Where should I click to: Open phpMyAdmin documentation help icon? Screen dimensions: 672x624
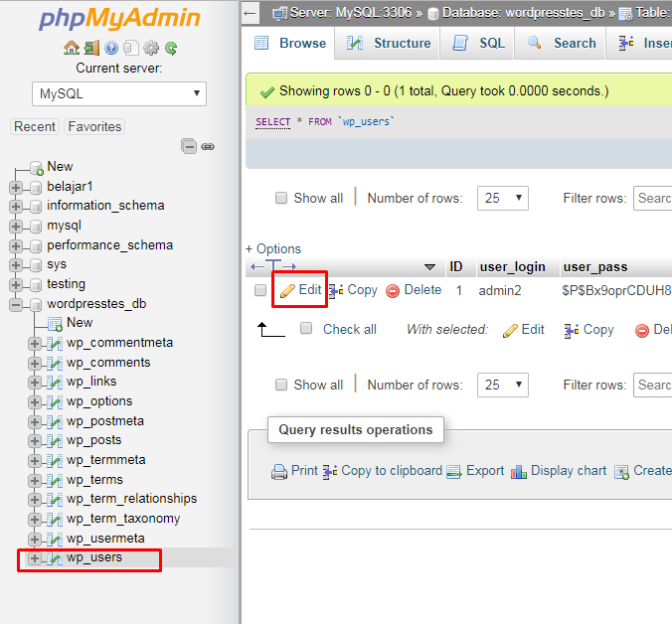coord(111,48)
